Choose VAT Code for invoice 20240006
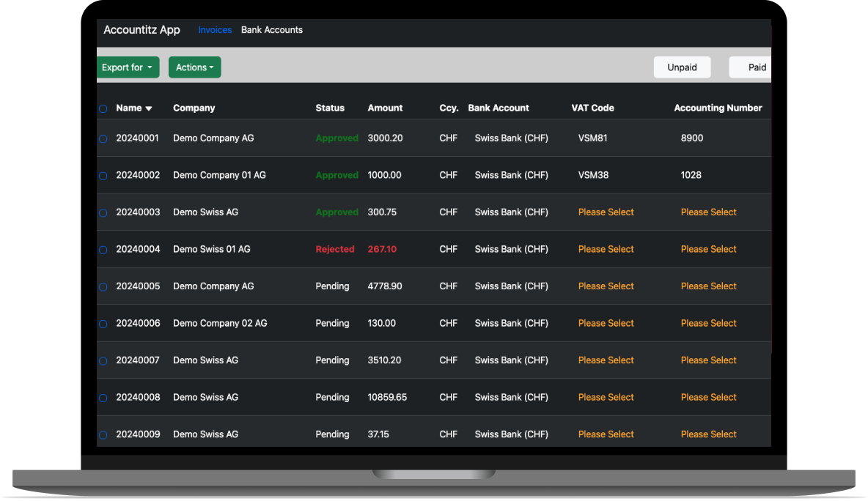This screenshot has width=868, height=501. click(606, 324)
